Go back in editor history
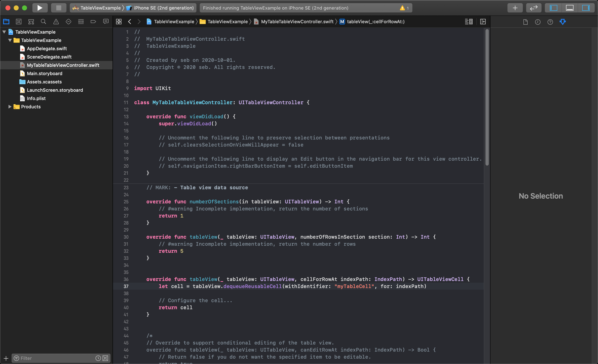The height and width of the screenshot is (364, 598). point(130,22)
